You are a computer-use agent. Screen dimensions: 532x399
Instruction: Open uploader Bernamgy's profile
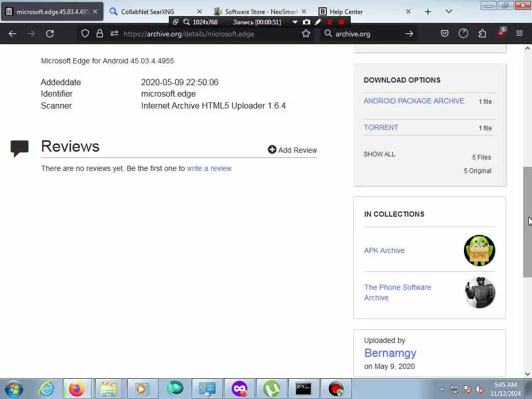coord(390,353)
